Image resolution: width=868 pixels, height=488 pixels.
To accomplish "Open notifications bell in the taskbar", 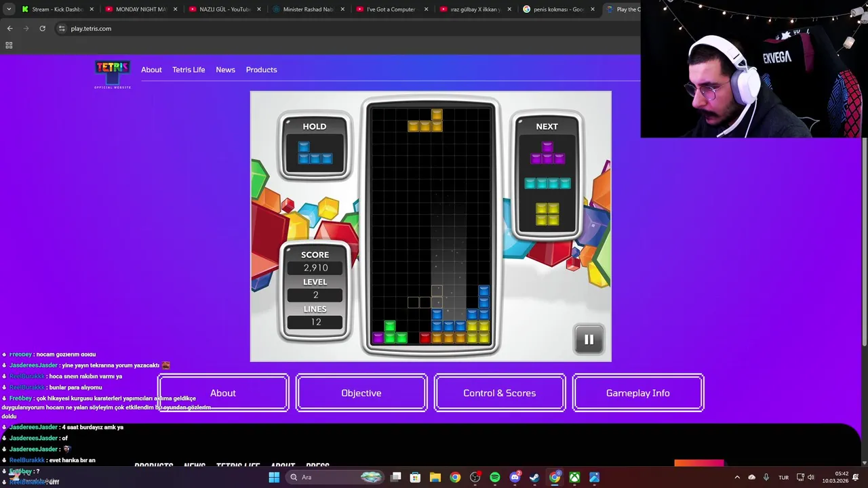I will 856,477.
